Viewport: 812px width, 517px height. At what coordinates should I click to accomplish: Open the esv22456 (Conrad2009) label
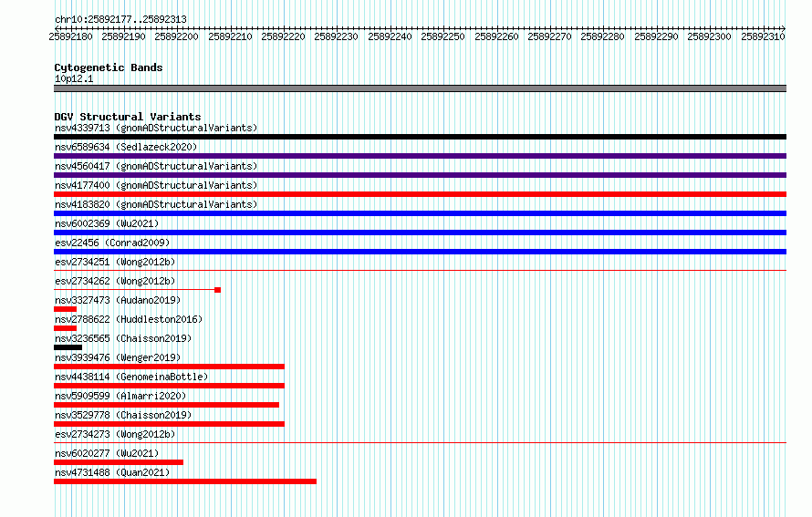point(112,243)
